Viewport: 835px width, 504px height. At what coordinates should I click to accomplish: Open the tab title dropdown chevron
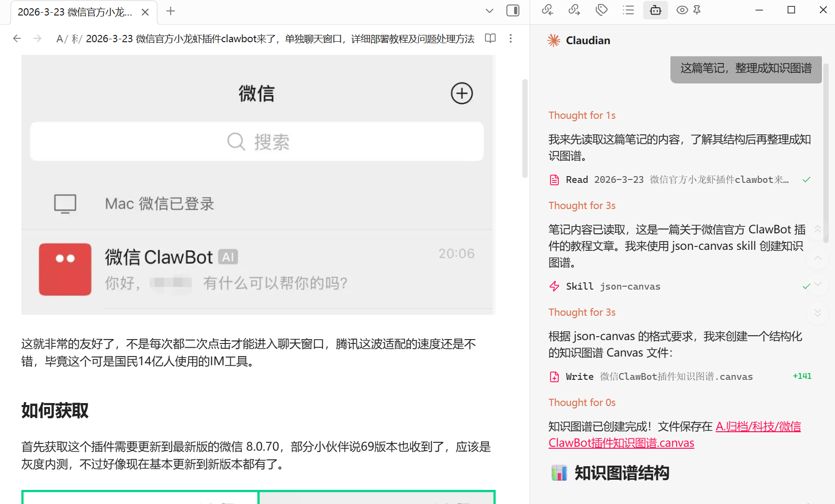point(489,11)
